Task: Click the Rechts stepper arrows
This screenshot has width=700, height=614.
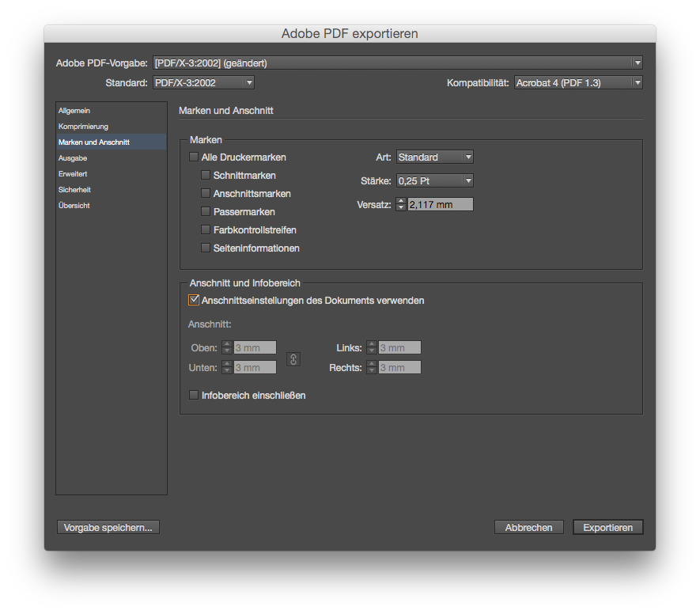Action: (x=372, y=367)
